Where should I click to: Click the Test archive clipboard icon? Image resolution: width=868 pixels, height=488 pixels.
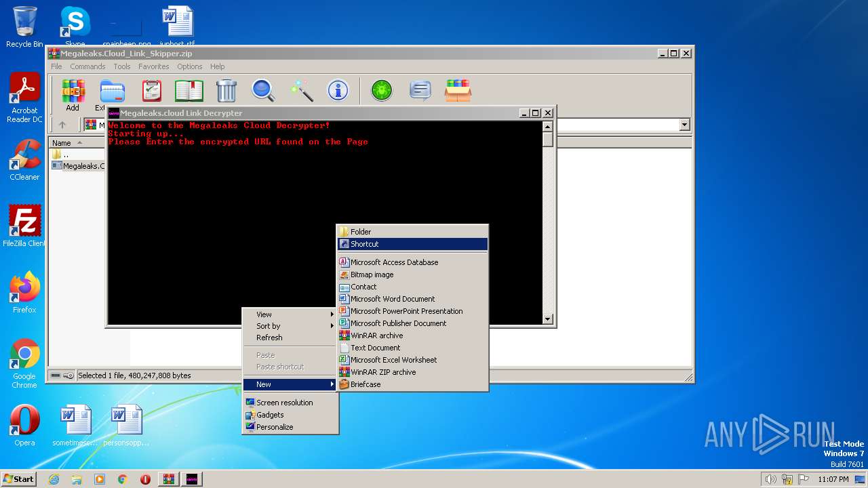152,90
